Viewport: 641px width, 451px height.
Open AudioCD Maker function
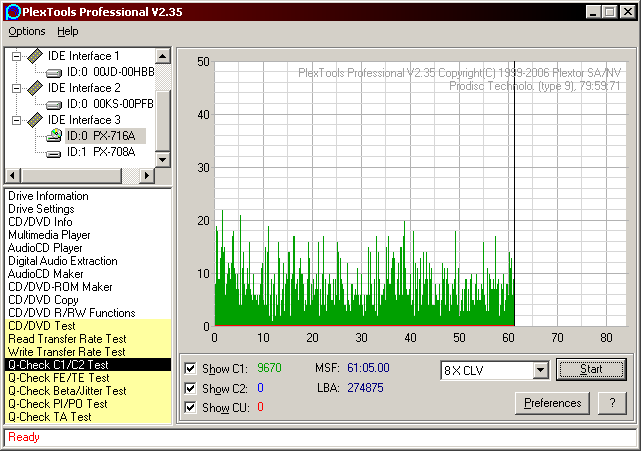[45, 274]
